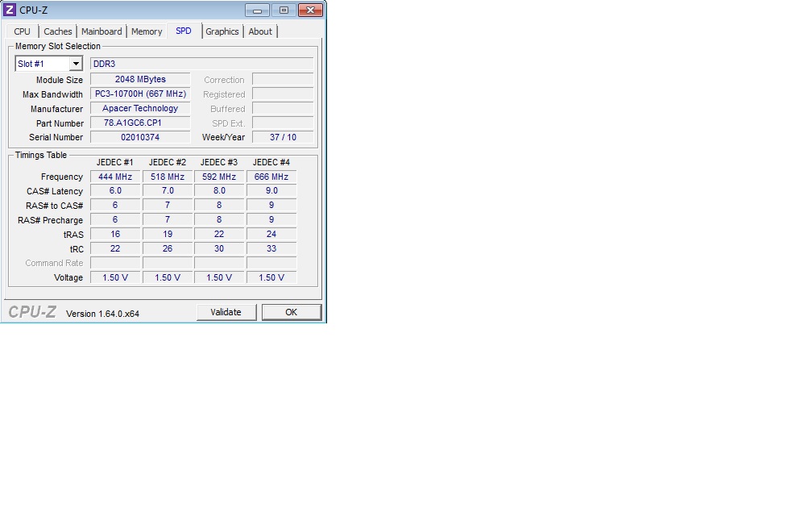Screen dimensions: 812x508
Task: Click the 592 MHz frequency cell
Action: 219,177
